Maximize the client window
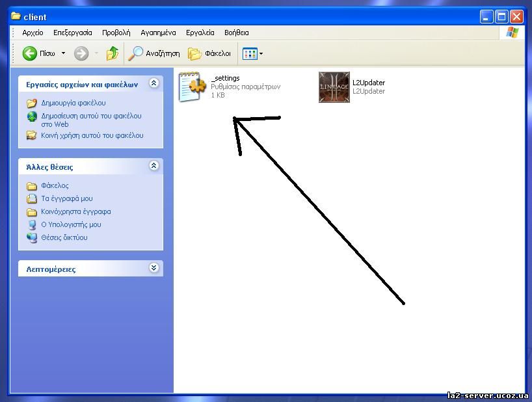Screen dimensions: 532x402 (501, 17)
